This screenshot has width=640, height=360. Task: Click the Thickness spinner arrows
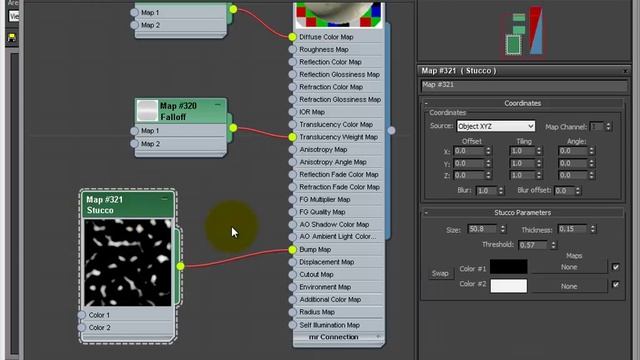coord(593,229)
